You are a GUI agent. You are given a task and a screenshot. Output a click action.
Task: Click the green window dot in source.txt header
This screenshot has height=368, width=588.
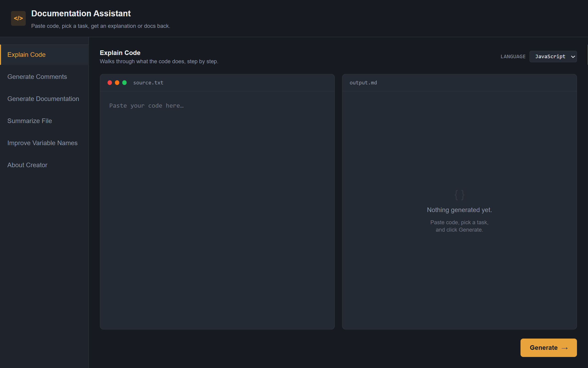tap(124, 83)
